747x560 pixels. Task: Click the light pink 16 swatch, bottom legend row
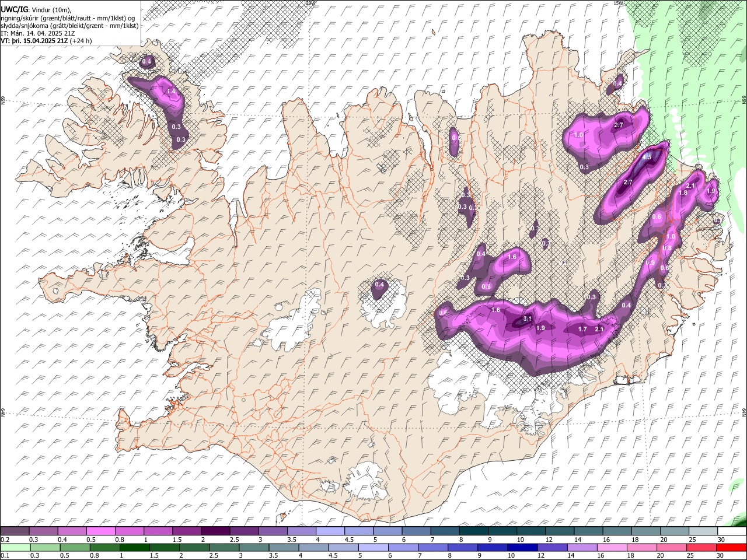click(x=612, y=547)
